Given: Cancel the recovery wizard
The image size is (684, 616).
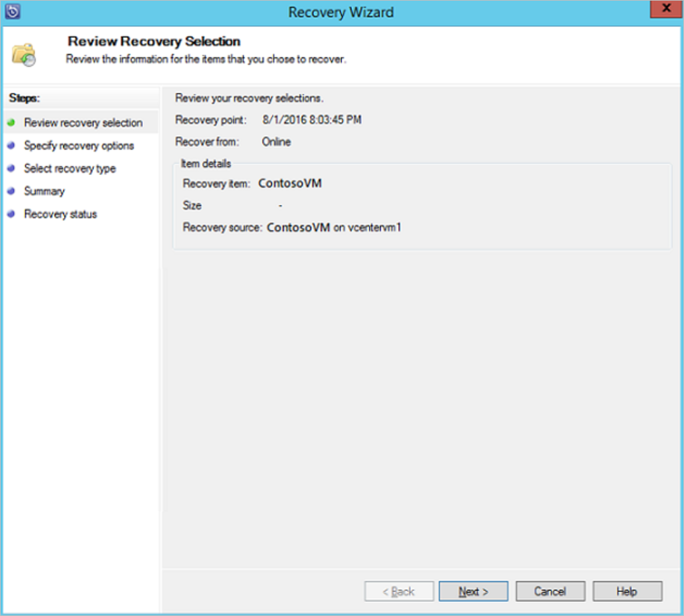Looking at the screenshot, I should click(550, 591).
